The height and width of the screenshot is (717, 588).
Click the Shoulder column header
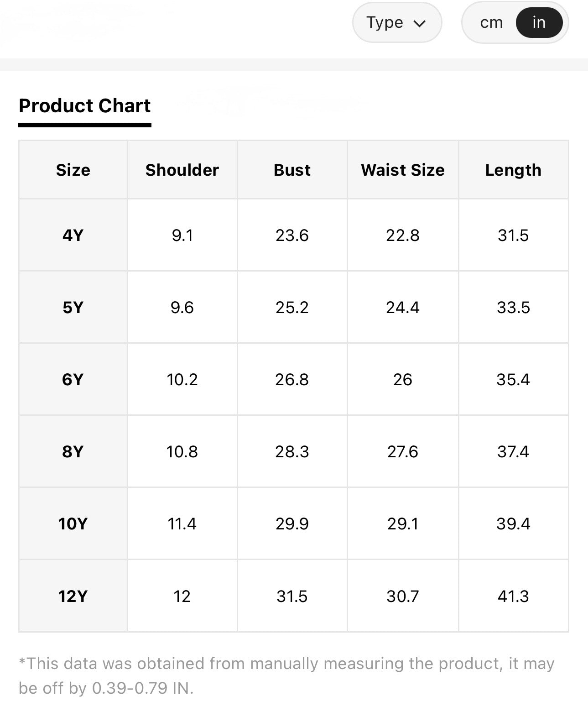click(x=182, y=170)
